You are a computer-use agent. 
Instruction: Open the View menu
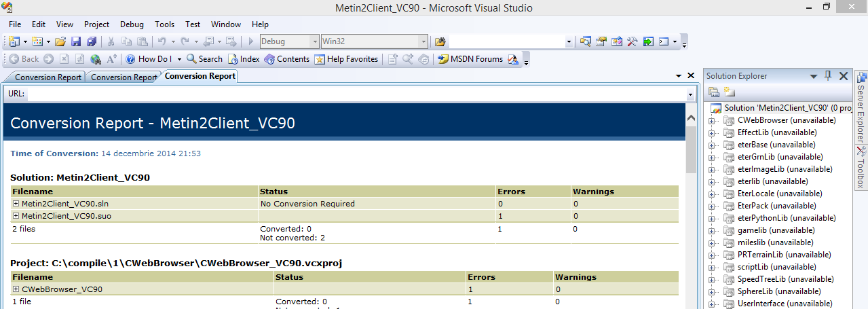(x=64, y=24)
